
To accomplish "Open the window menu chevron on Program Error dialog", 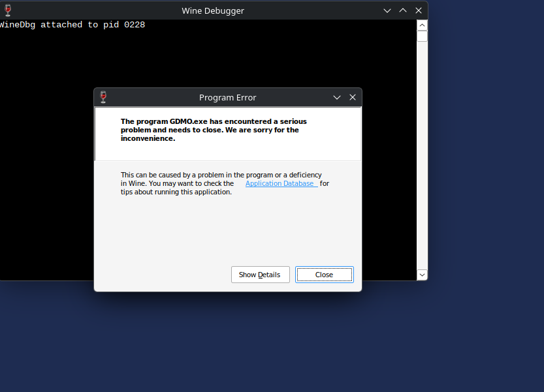I will (x=336, y=97).
